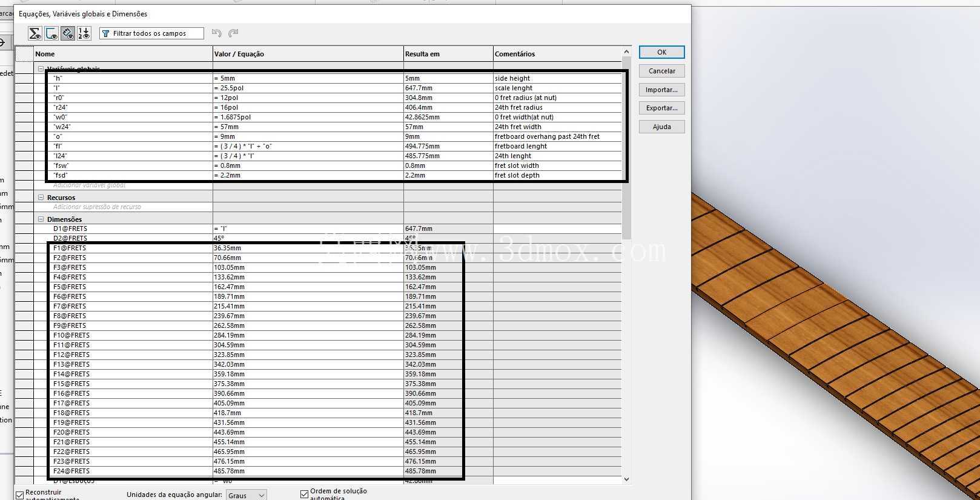Screen dimensions: 980x500
Task: Select the Dimension View icon
Action: [68, 33]
